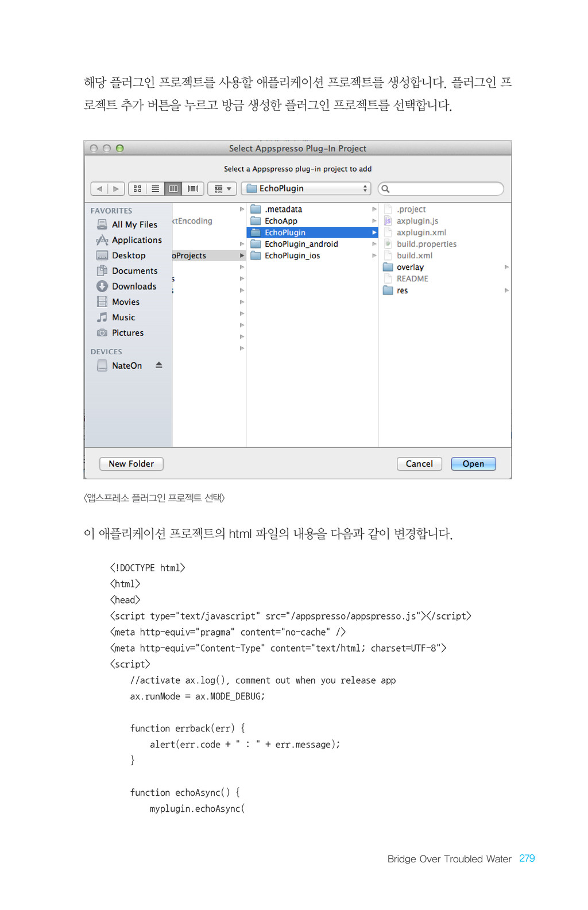The width and height of the screenshot is (588, 910).
Task: Open the EchoPlugin path dropdown
Action: point(306,188)
